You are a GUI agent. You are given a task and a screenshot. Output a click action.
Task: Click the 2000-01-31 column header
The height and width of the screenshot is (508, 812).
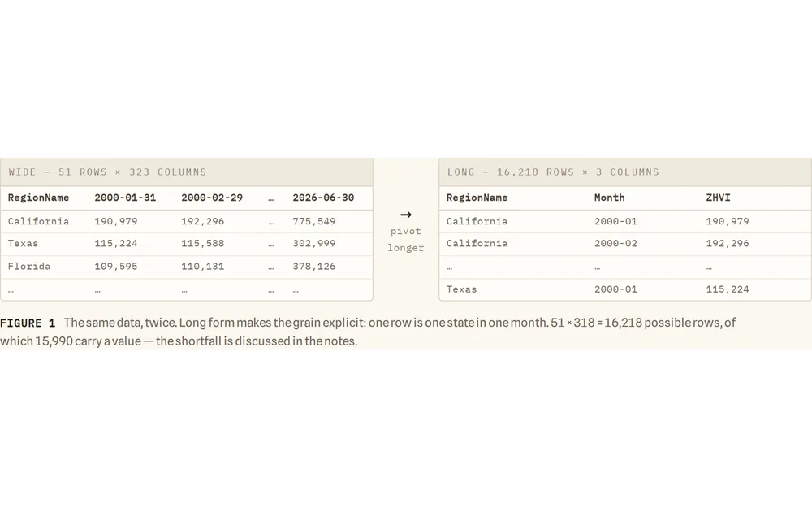pyautogui.click(x=125, y=198)
